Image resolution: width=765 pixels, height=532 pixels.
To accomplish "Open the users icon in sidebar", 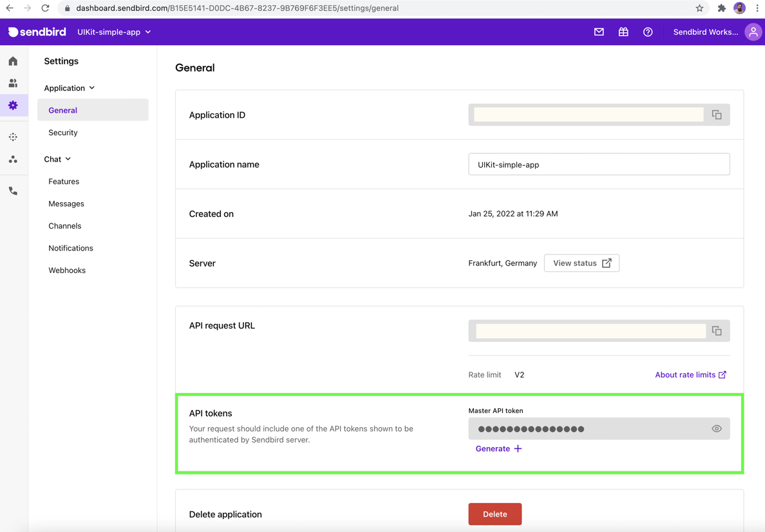I will coord(13,83).
